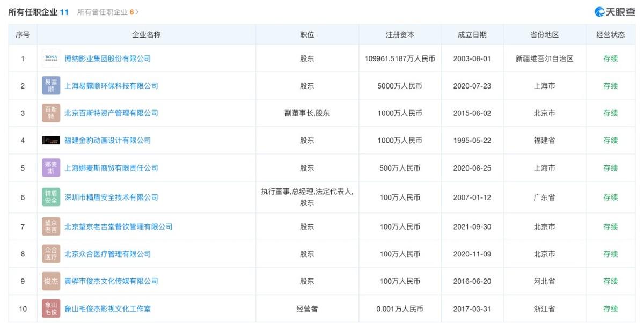
Task: Click the 精盾安全 company logo icon
Action: 51,197
